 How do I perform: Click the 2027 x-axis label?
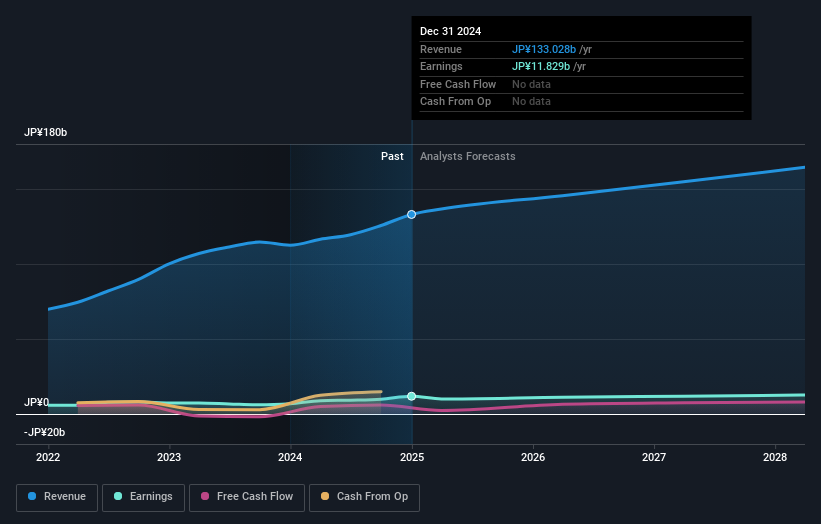654,458
